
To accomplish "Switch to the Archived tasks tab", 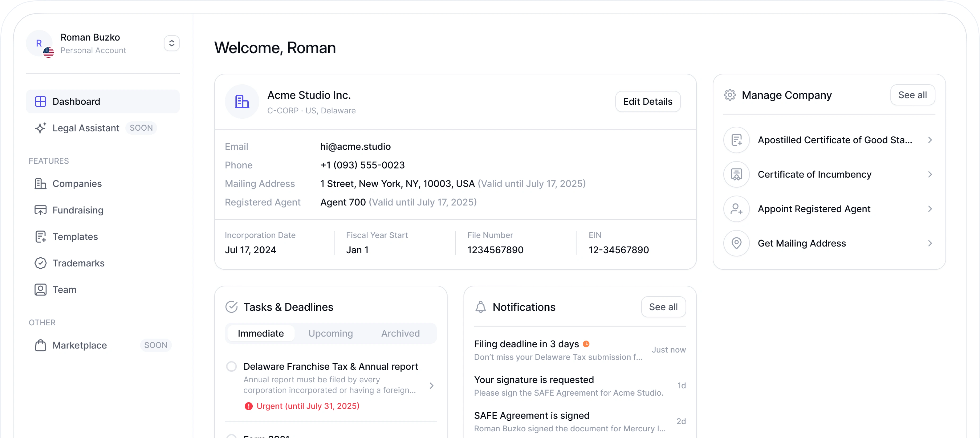I will point(400,333).
